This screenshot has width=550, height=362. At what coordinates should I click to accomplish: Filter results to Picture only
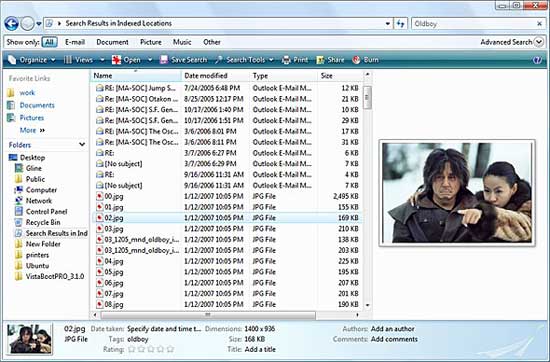click(151, 42)
